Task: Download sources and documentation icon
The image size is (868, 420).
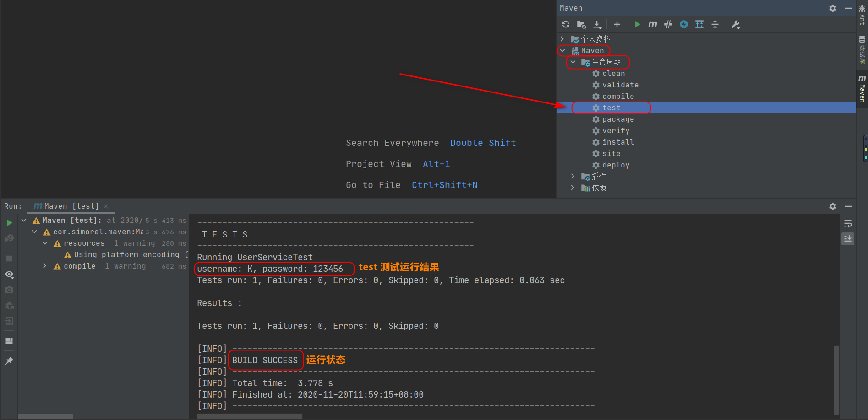Action: pos(597,24)
